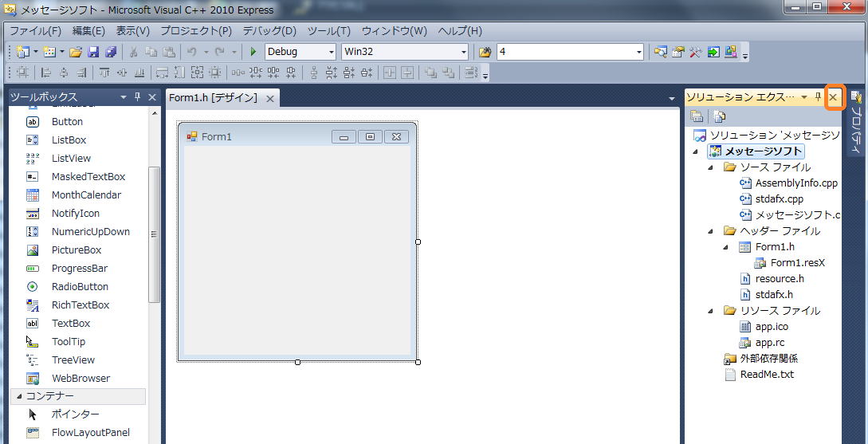Viewport: 868px width, 444px height.
Task: Save the current file with the disk icon
Action: point(93,52)
